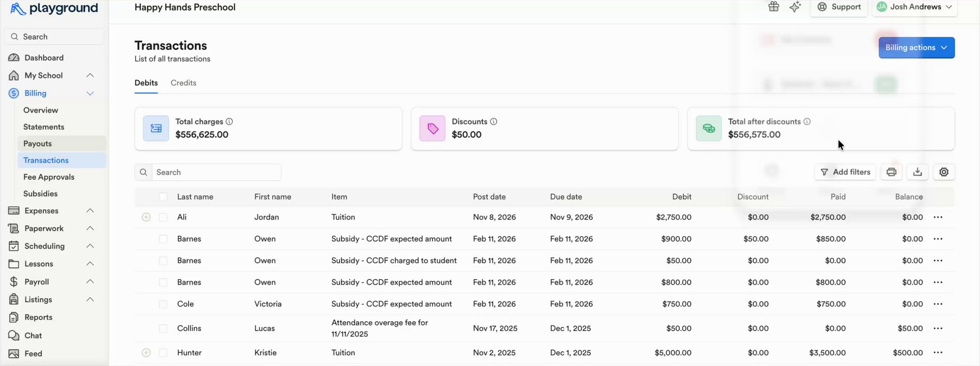The height and width of the screenshot is (366, 980).
Task: Click info icon next to Total charges
Action: pyautogui.click(x=229, y=121)
